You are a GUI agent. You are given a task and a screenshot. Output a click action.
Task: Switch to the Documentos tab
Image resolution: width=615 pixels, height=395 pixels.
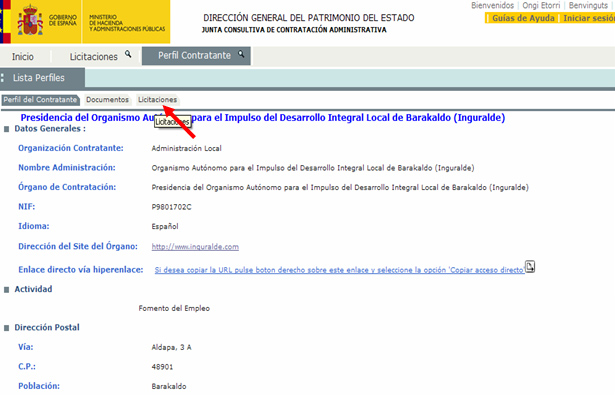[x=107, y=100]
